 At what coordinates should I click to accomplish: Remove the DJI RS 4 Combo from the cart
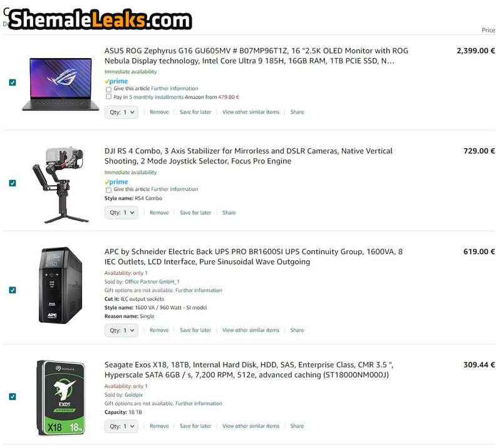pyautogui.click(x=159, y=213)
